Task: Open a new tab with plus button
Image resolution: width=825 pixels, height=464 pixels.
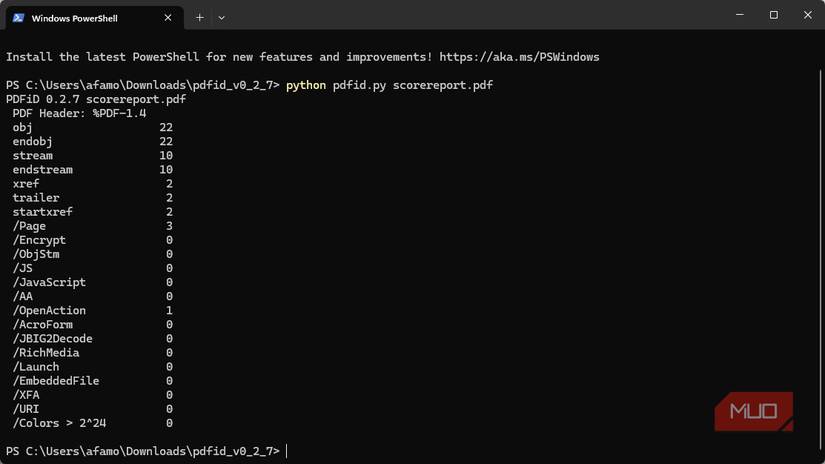Action: pos(200,17)
